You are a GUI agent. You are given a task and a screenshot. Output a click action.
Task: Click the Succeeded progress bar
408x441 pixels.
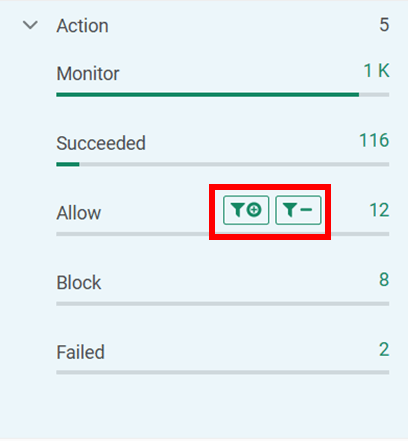[223, 164]
